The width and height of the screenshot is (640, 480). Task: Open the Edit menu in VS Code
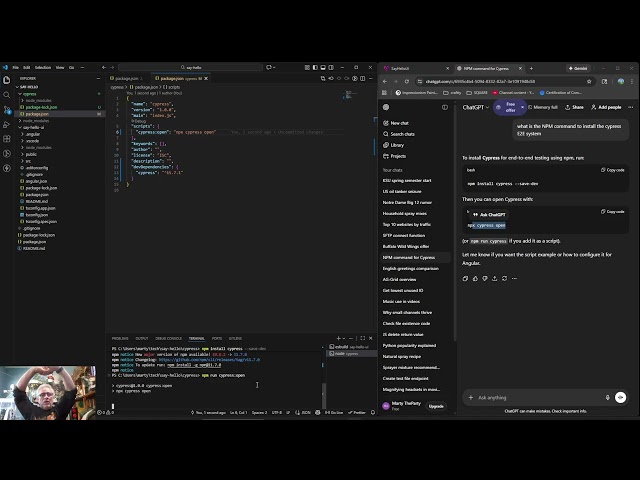coord(27,67)
